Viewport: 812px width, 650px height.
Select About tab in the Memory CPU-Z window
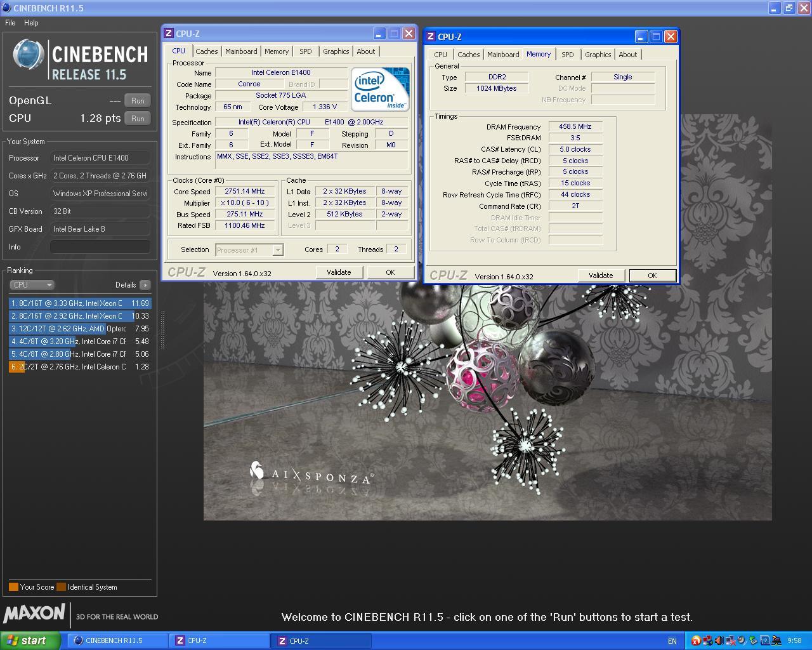click(x=628, y=55)
